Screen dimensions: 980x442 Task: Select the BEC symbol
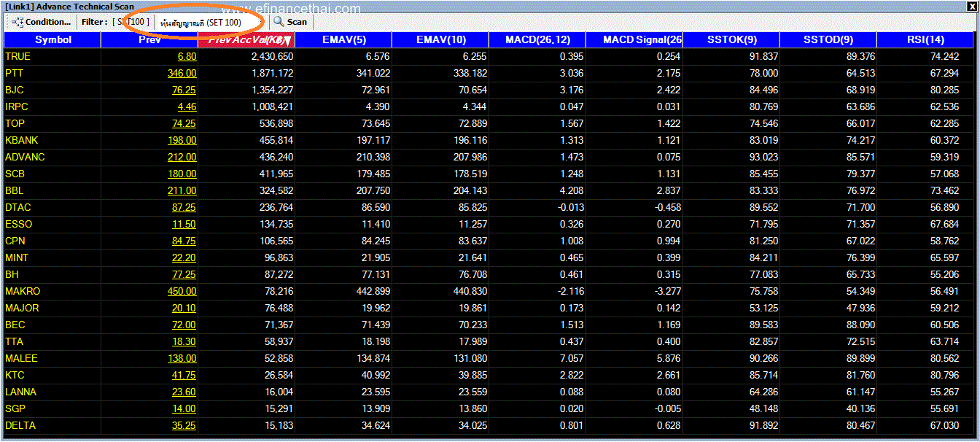pyautogui.click(x=15, y=325)
